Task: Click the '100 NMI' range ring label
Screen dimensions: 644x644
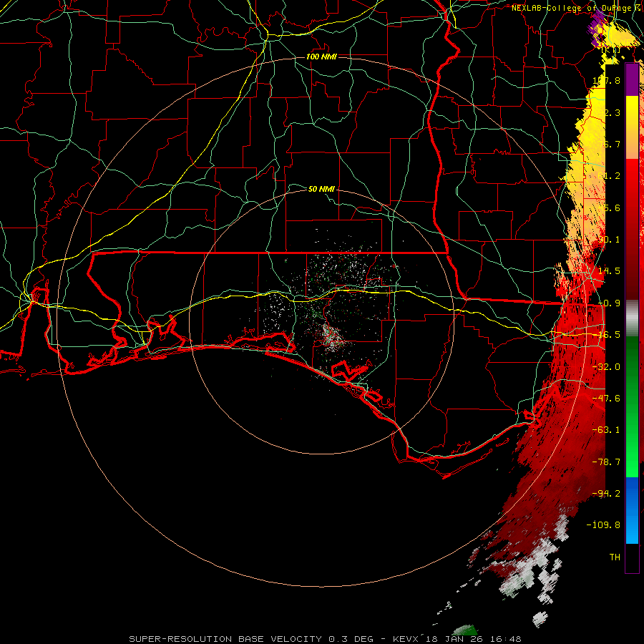Action: 321,57
